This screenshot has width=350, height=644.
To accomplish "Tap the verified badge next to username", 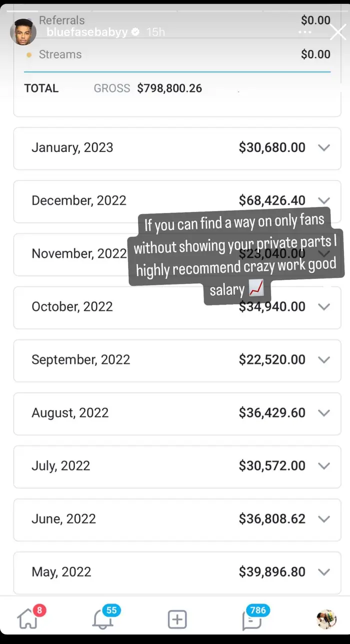I will tap(135, 32).
